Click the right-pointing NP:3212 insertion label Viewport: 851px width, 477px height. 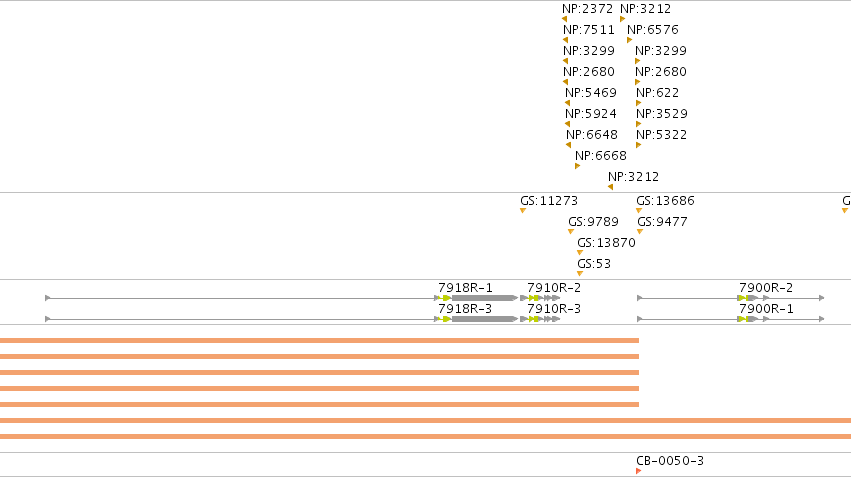click(x=645, y=9)
